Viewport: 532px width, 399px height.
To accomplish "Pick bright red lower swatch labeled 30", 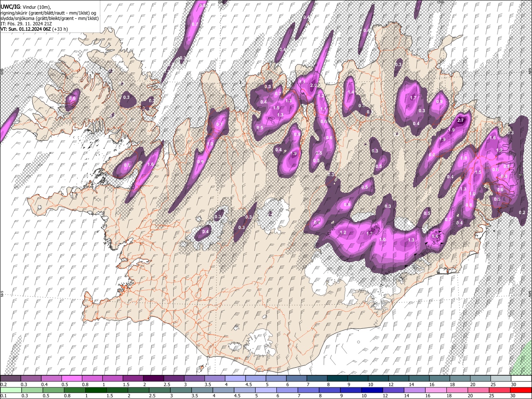I will 520,390.
